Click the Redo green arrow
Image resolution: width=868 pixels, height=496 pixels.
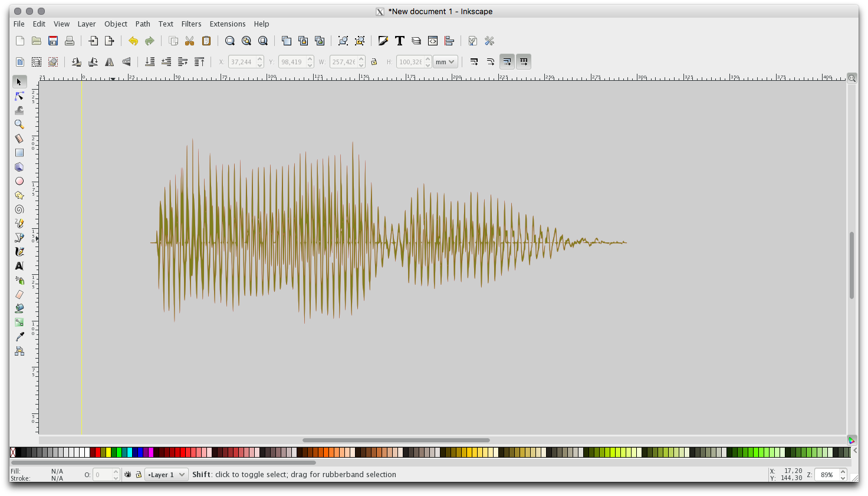coord(150,41)
